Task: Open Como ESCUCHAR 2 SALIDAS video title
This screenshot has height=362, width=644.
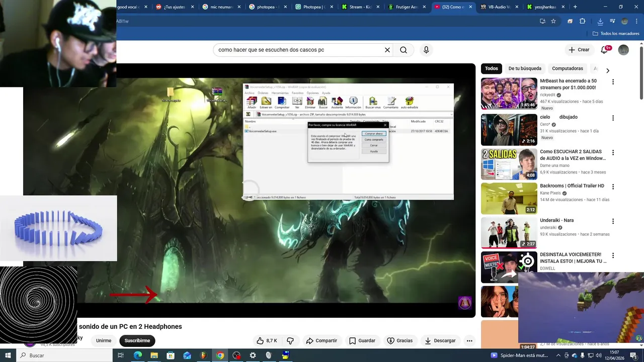Action: 573,155
